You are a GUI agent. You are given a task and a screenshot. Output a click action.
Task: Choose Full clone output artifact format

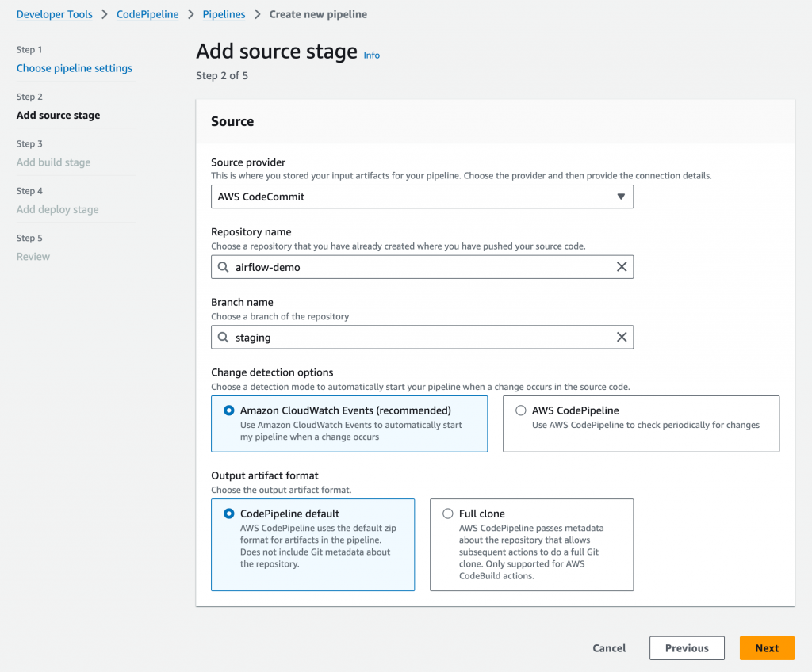click(x=448, y=514)
